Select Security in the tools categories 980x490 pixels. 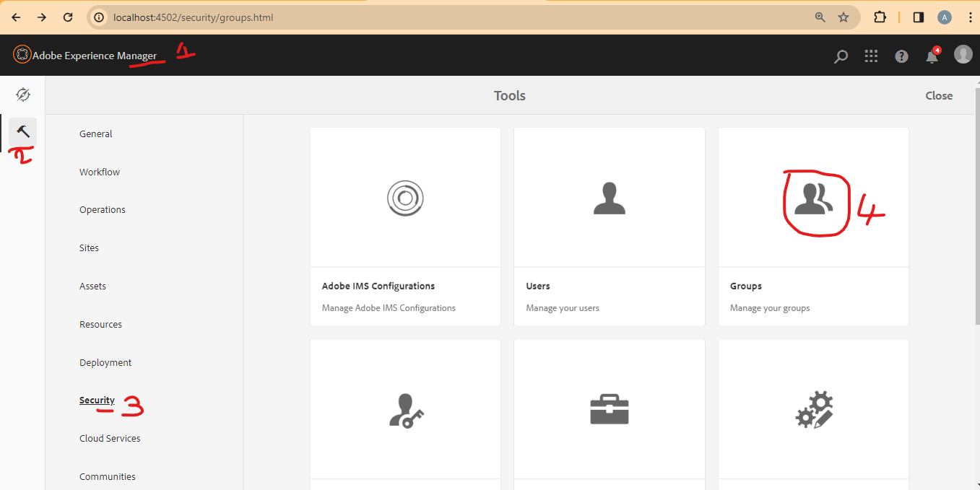[x=96, y=400]
